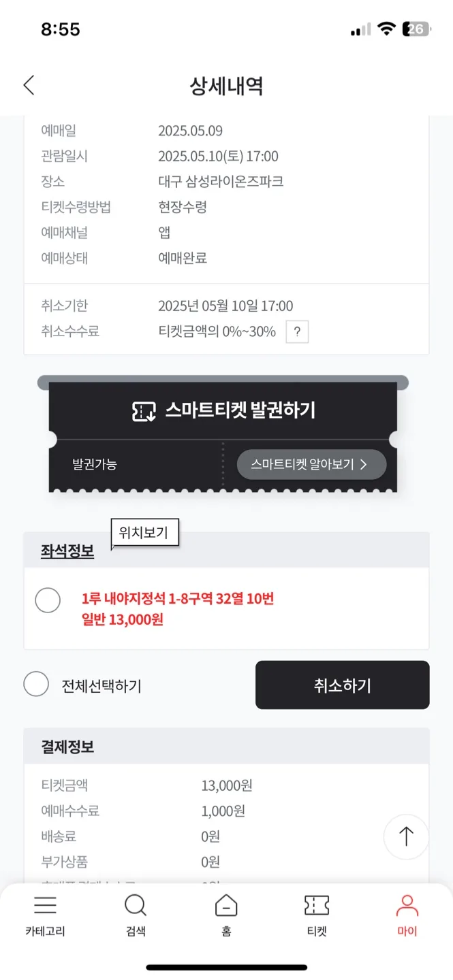Tap seat price 일반 13,000원 text

click(123, 620)
